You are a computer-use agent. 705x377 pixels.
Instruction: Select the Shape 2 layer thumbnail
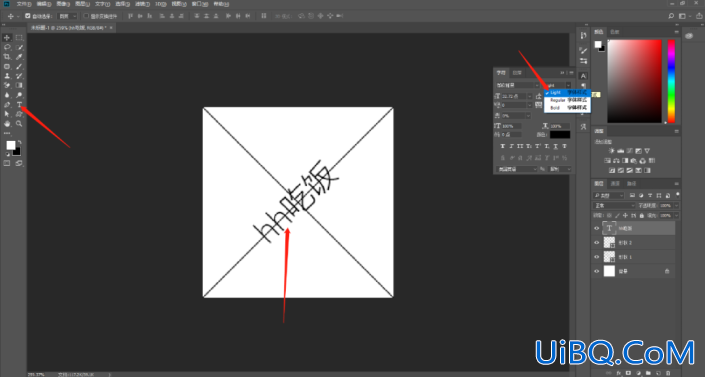609,243
